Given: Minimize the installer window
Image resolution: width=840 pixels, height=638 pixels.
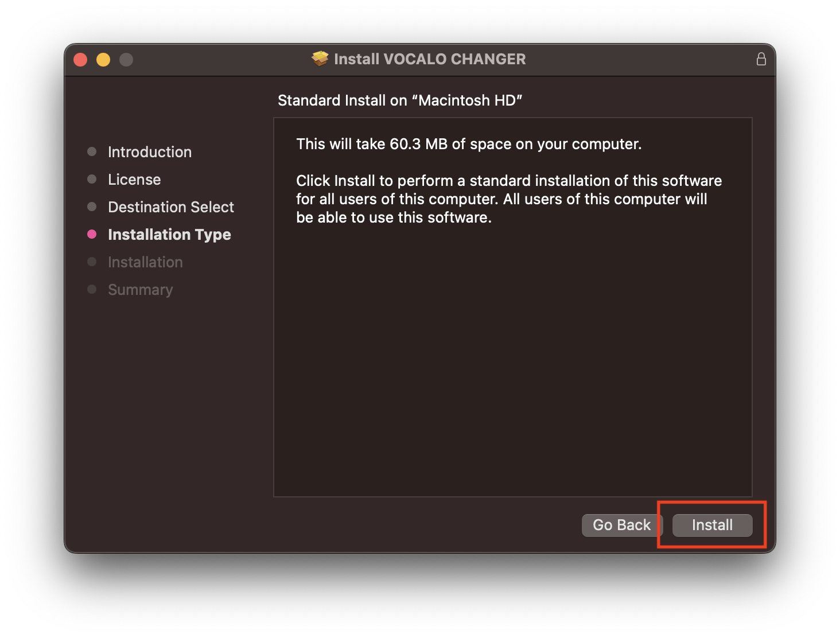Looking at the screenshot, I should click(103, 59).
